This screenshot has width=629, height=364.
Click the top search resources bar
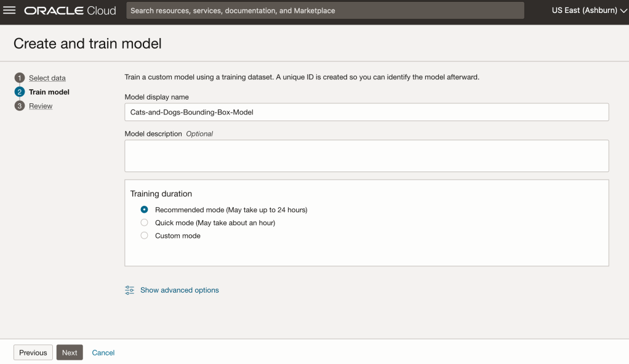click(325, 10)
